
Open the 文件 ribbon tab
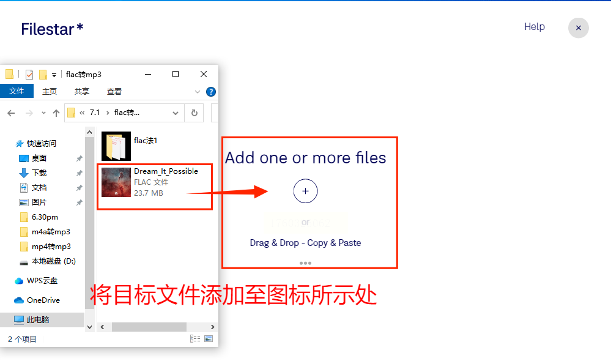tap(17, 91)
